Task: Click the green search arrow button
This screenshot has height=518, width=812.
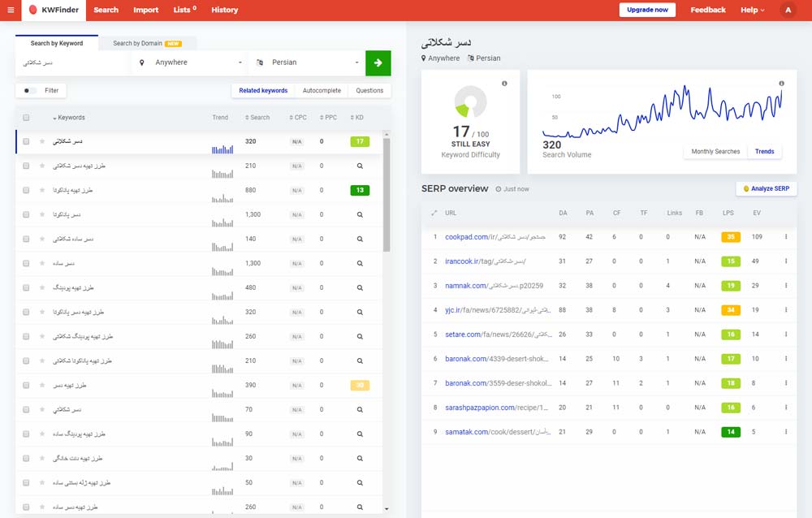Action: [x=378, y=63]
